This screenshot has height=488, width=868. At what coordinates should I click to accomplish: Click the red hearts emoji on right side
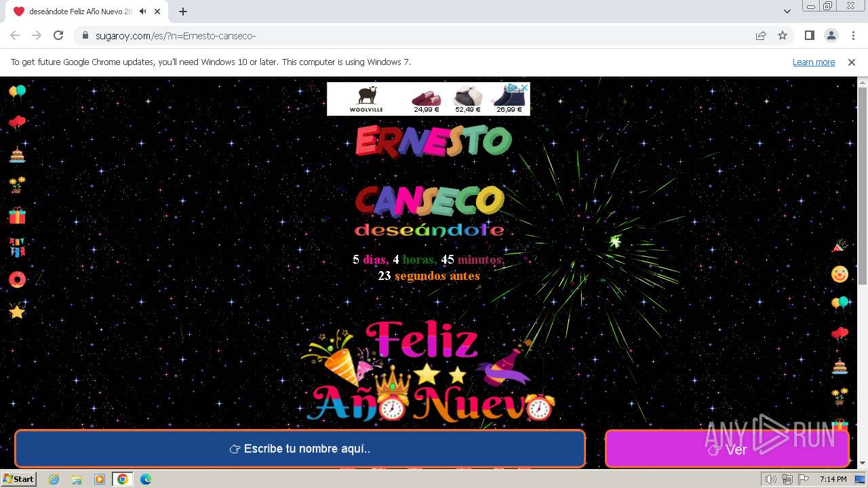pos(840,333)
